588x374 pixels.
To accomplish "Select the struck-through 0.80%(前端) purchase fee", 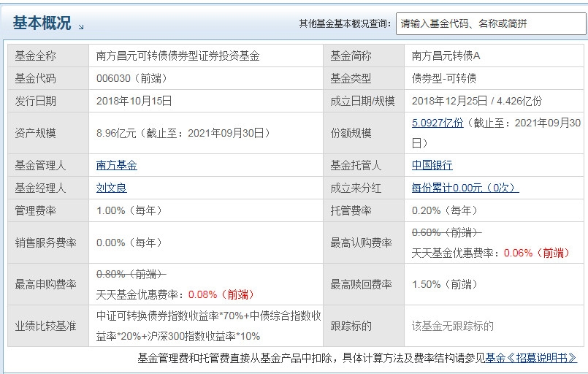I will pyautogui.click(x=131, y=274).
